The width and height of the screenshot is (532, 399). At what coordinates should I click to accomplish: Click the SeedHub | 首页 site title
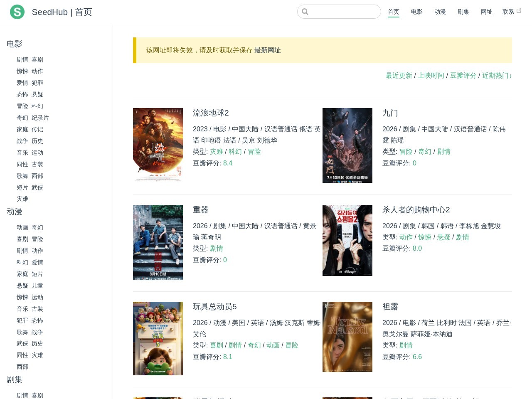pyautogui.click(x=62, y=12)
